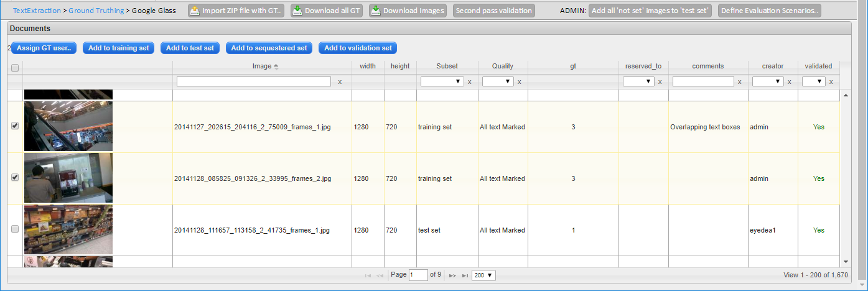This screenshot has height=291, width=868.
Task: Check the row for 41735_frames_1.jpg
Action: tap(15, 229)
